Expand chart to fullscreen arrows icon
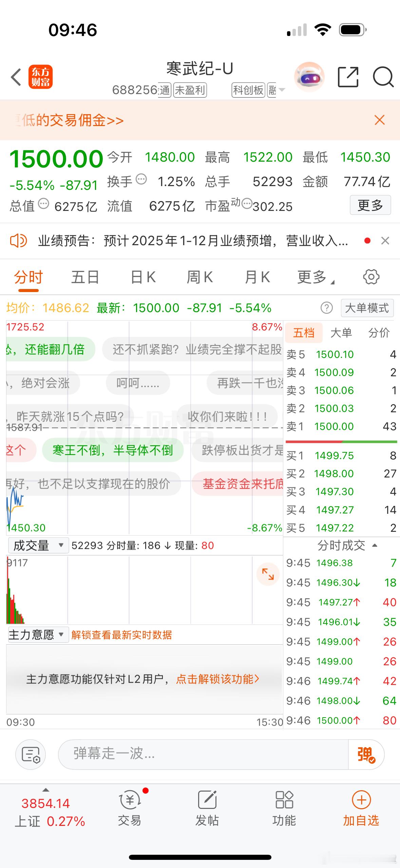The height and width of the screenshot is (868, 400). tap(268, 574)
